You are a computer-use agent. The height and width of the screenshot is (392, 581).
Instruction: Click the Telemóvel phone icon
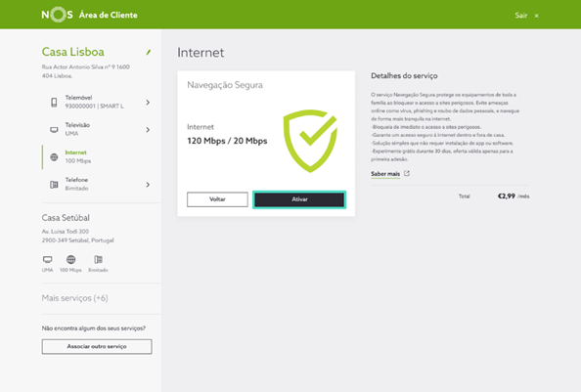pyautogui.click(x=54, y=103)
